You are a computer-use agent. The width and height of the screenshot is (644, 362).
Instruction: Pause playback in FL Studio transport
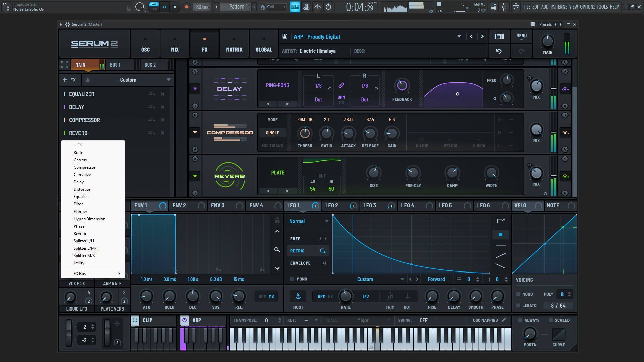(x=164, y=7)
